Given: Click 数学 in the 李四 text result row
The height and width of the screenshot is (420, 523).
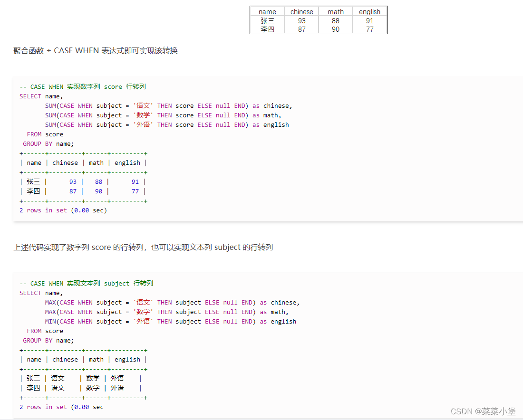Looking at the screenshot, I should coord(93,388).
